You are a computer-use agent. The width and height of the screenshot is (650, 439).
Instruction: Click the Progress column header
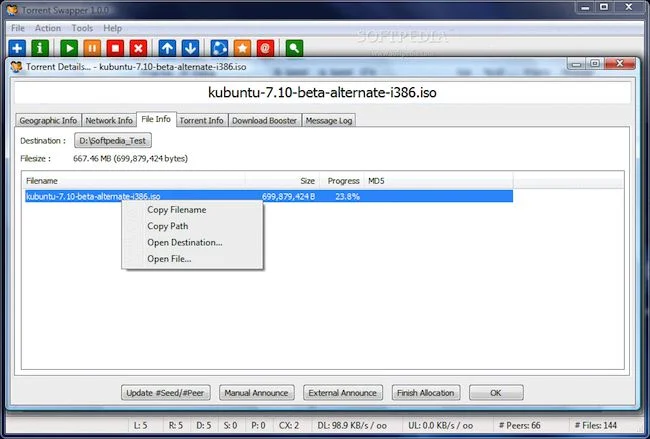point(342,181)
